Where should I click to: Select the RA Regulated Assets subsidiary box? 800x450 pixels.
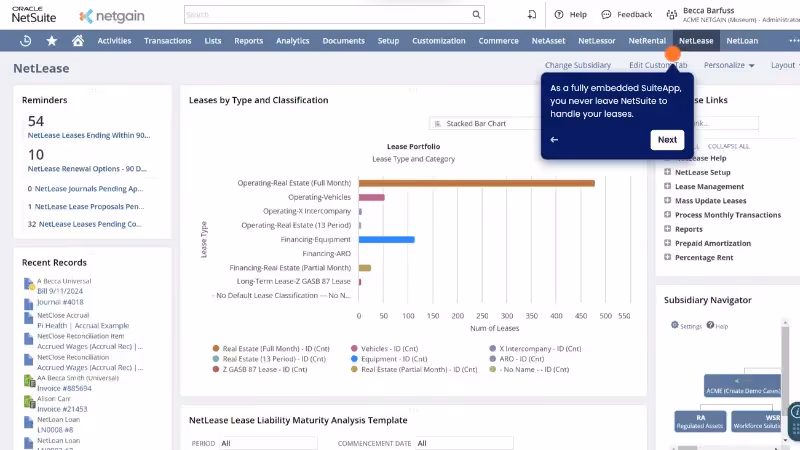click(x=700, y=421)
